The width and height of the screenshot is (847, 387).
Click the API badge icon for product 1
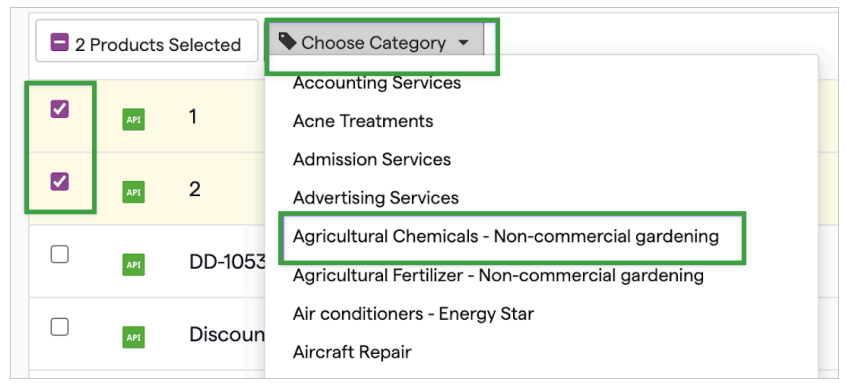click(133, 120)
